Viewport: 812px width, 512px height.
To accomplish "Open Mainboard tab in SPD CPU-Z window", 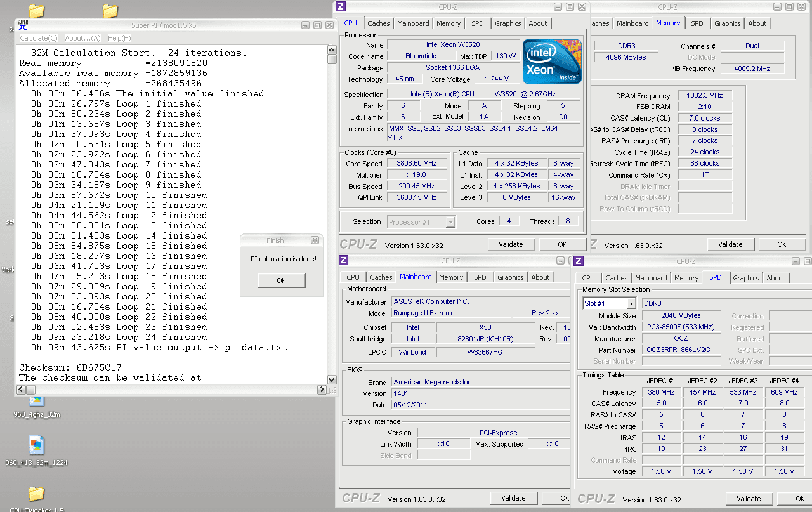I will [x=651, y=278].
